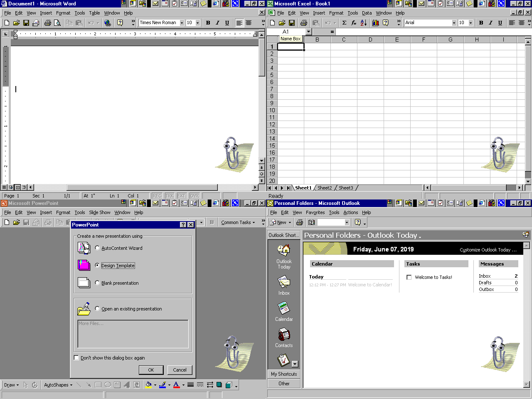Viewport: 532px width, 399px height.
Task: Open the Favorites menu in Outlook
Action: [315, 212]
